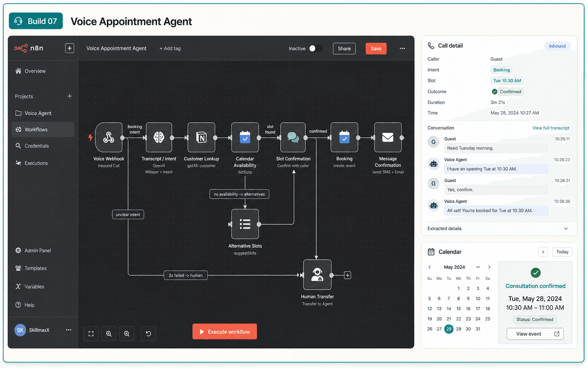Click the lightning trigger icon

pos(90,138)
